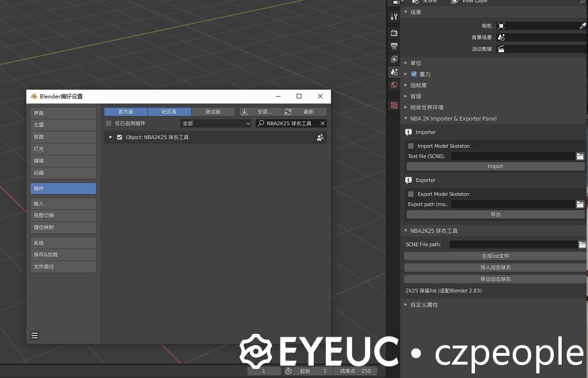The image size is (588, 378).
Task: Open the Output properties tab (printer icon)
Action: pyautogui.click(x=394, y=46)
